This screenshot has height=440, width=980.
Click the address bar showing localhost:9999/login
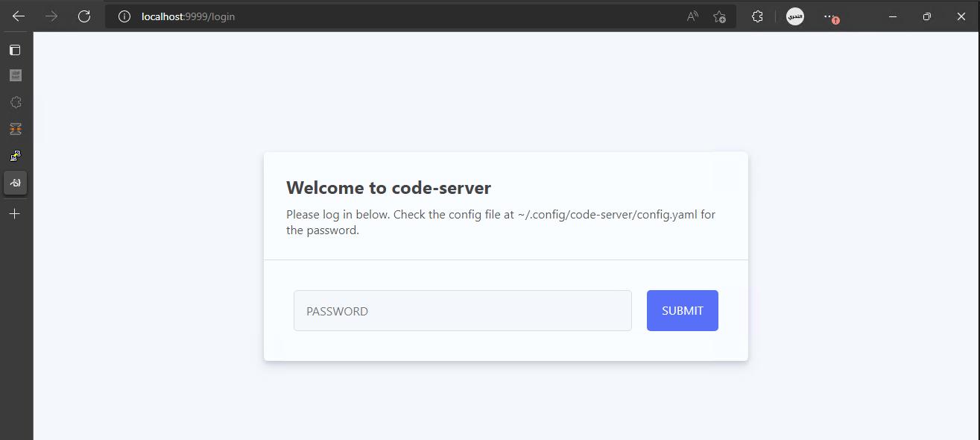click(x=402, y=16)
